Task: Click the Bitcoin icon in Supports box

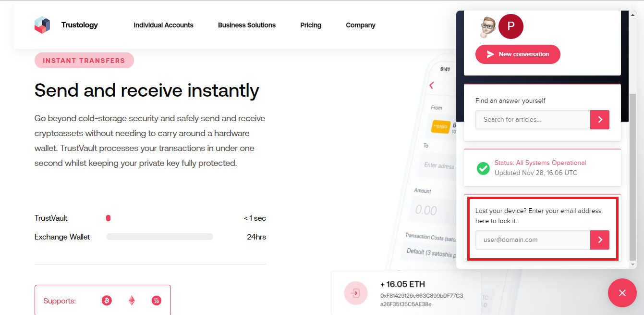Action: tap(107, 301)
